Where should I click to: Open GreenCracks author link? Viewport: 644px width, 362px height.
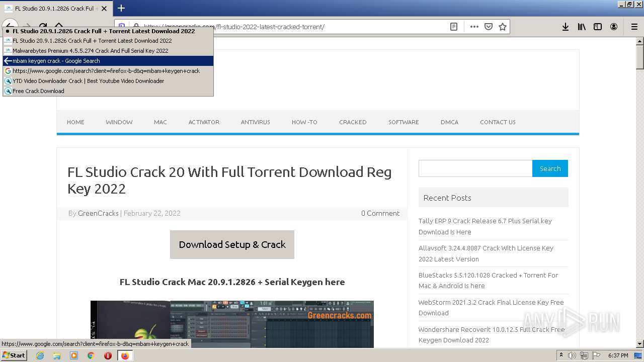point(98,213)
